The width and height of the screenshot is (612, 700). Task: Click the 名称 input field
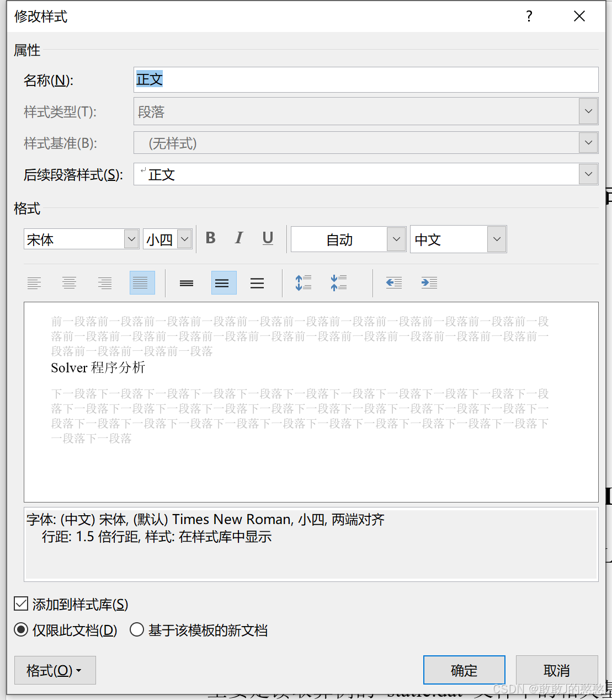click(366, 79)
